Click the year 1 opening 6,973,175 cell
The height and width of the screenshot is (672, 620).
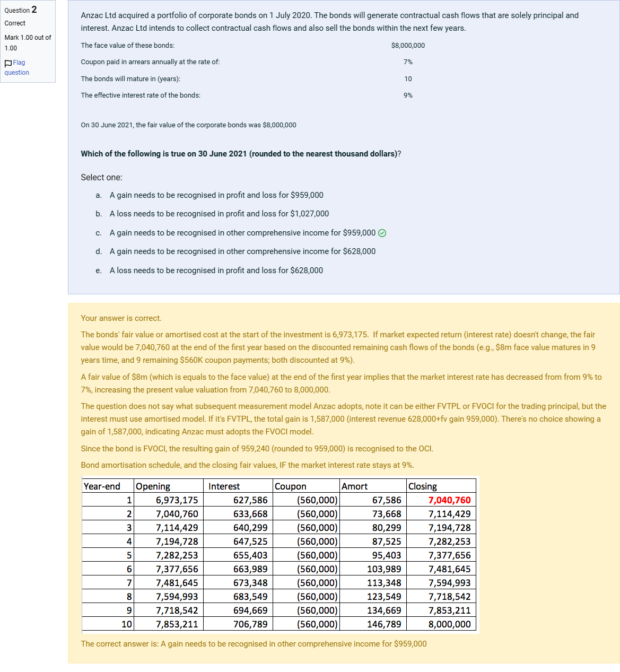coord(177,500)
